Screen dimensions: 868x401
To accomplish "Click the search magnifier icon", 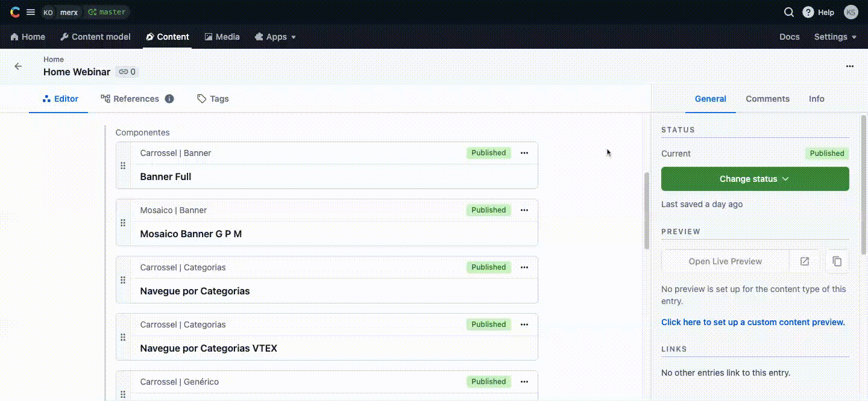I will point(788,12).
